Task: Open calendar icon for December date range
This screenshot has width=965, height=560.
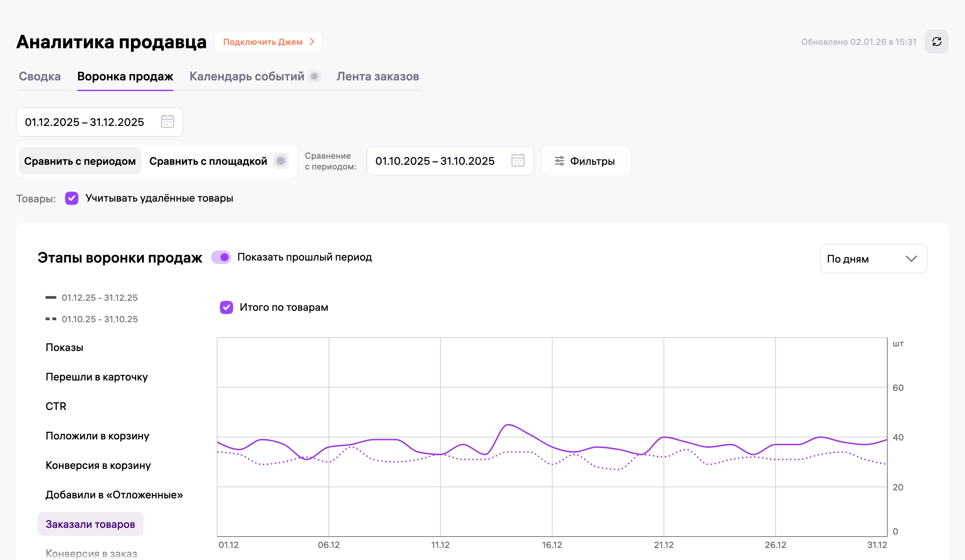Action: coord(167,122)
